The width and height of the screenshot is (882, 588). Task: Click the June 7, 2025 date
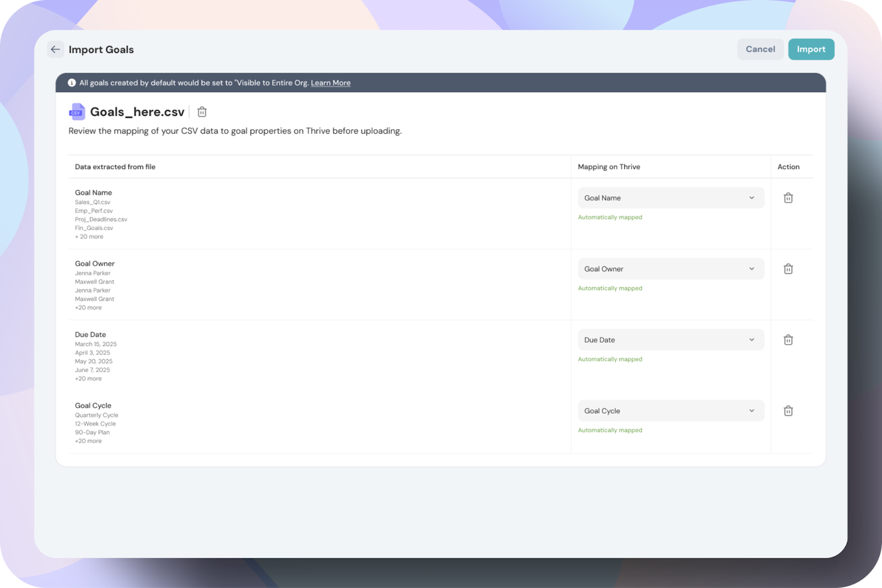pyautogui.click(x=93, y=370)
